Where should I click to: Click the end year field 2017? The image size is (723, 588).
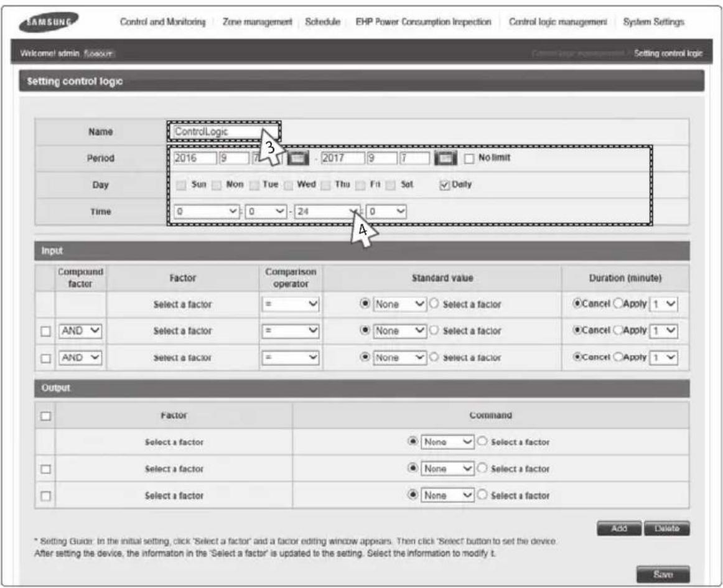click(343, 158)
